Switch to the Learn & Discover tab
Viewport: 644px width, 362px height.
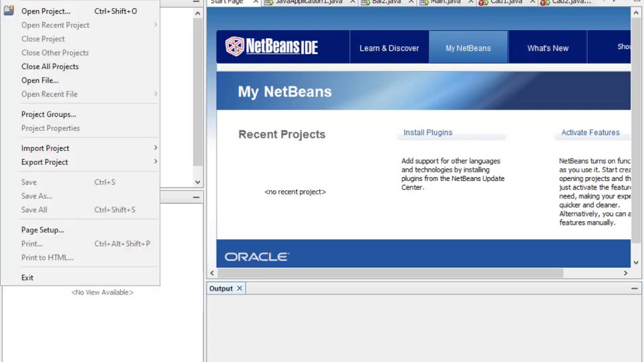click(x=389, y=48)
